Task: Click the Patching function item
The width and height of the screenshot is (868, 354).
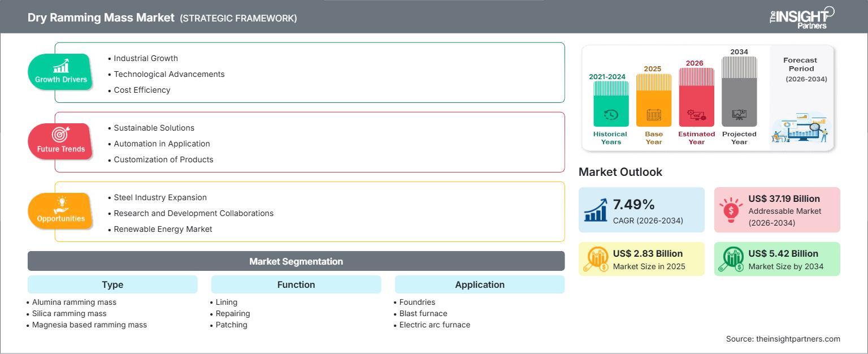Action: (x=231, y=325)
